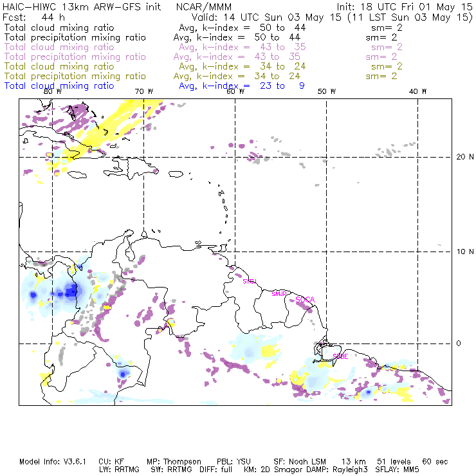Click the 'SFLAY: MM5' model setting
The image size is (476, 476).
397,470
